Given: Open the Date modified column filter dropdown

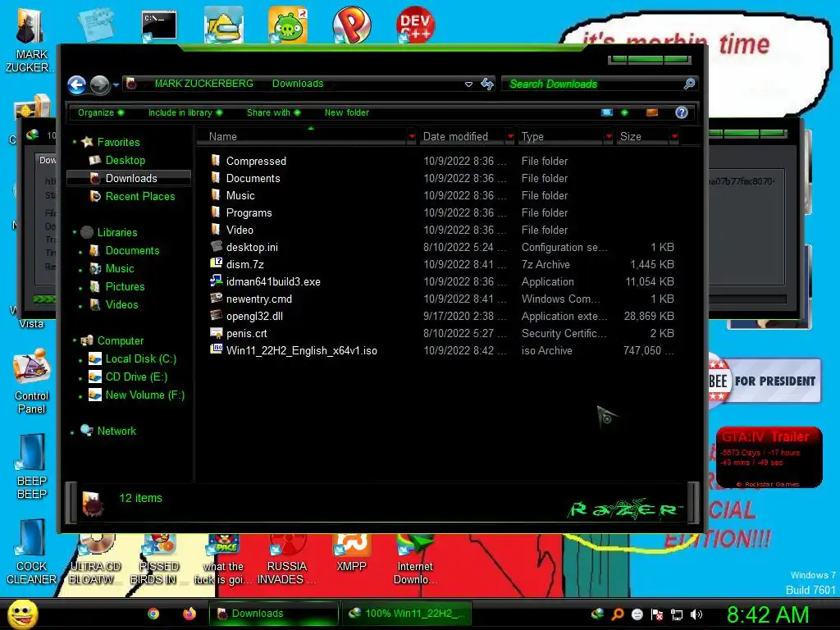Looking at the screenshot, I should 510,137.
